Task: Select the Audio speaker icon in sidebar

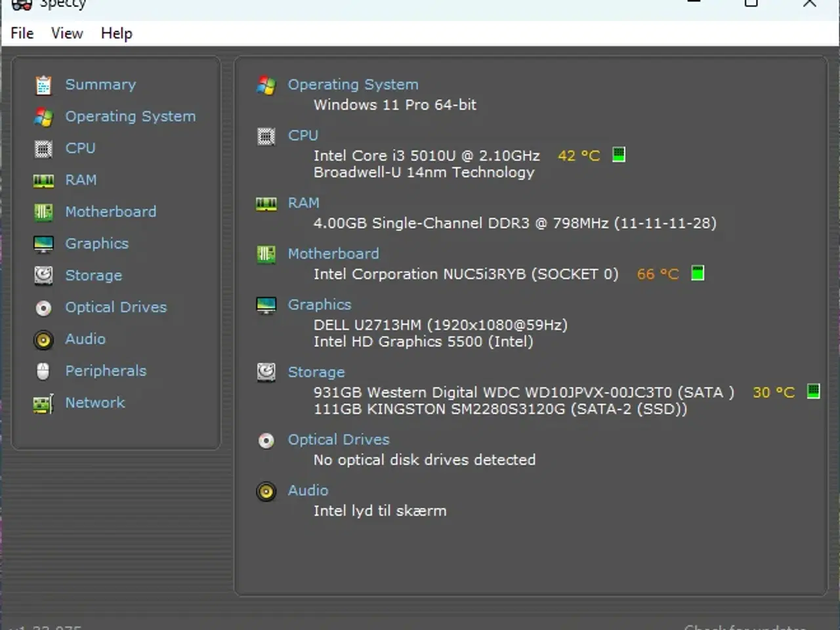Action: pyautogui.click(x=43, y=339)
